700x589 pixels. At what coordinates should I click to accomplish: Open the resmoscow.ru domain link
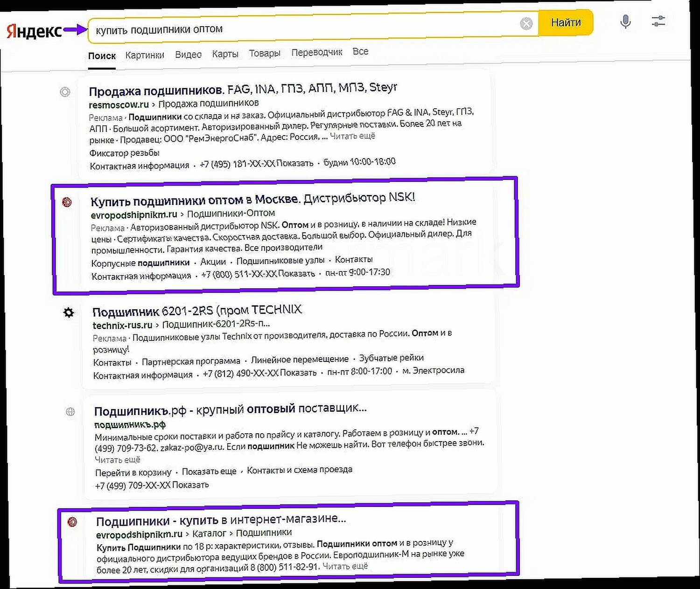(119, 104)
